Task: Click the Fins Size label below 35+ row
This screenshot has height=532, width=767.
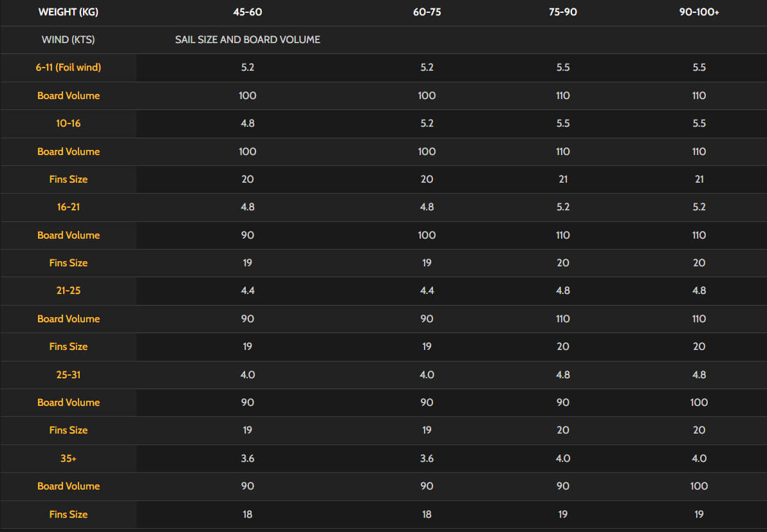Action: coord(68,515)
